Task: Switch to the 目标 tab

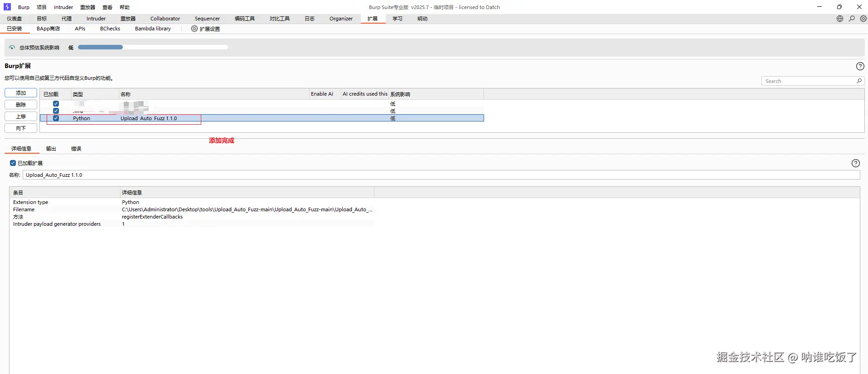Action: [42, 19]
